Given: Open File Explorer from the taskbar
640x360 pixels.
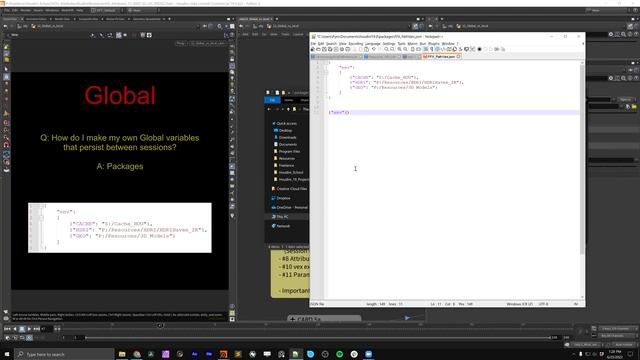Looking at the screenshot, I should 122,354.
